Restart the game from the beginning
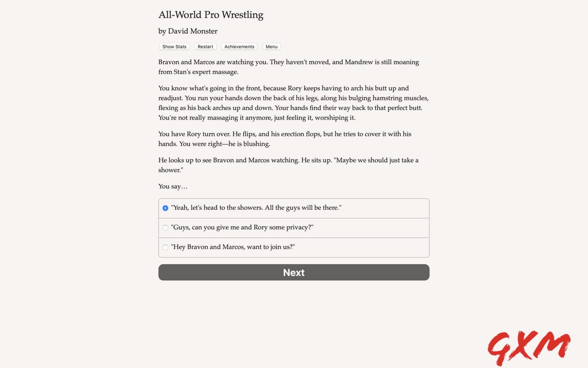The width and height of the screenshot is (588, 368). pos(205,46)
